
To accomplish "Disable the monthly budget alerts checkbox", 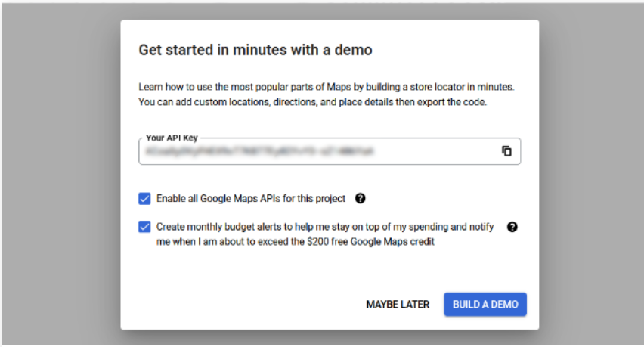I will click(x=144, y=227).
